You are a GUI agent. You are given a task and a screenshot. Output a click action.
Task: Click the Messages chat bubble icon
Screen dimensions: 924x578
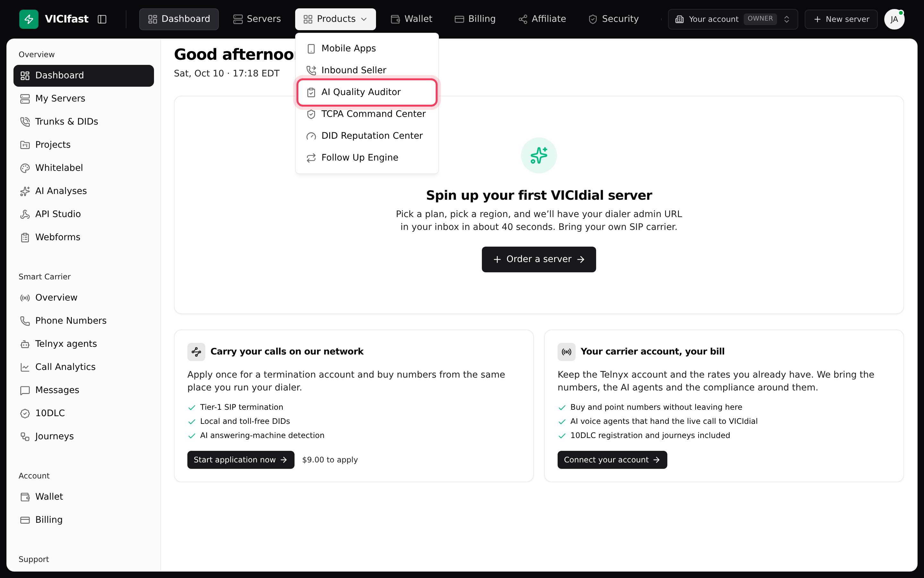tap(25, 390)
